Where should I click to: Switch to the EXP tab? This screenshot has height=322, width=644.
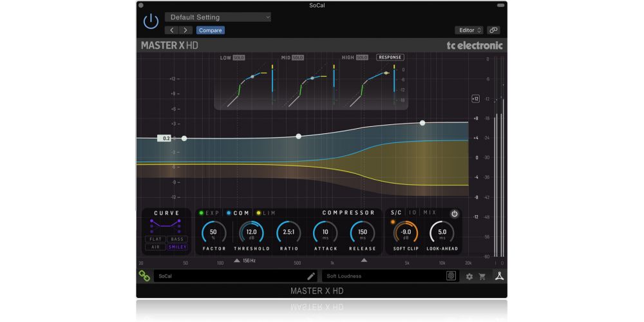(x=209, y=213)
